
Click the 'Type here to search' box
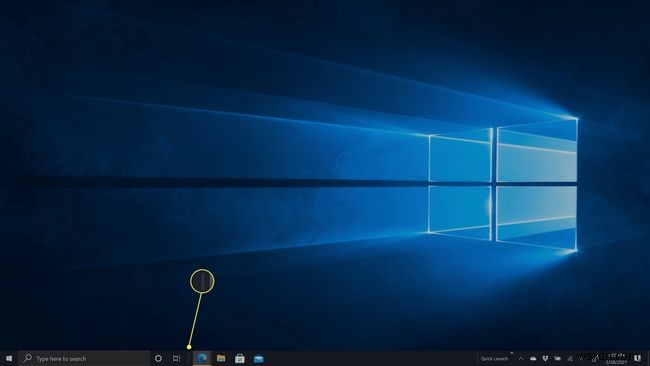click(84, 359)
